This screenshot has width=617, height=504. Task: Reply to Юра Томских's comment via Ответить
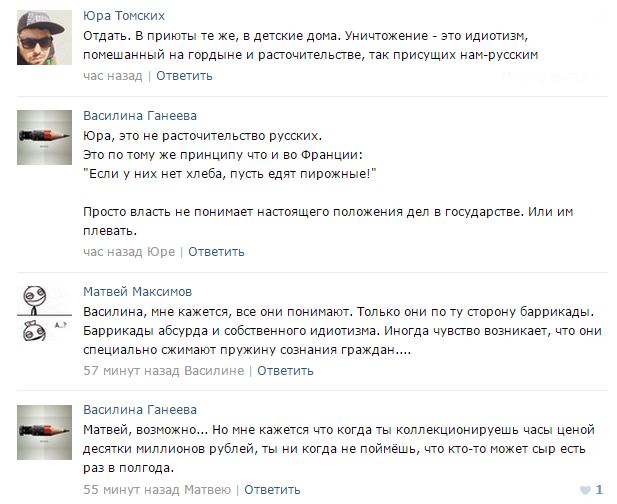click(x=184, y=76)
